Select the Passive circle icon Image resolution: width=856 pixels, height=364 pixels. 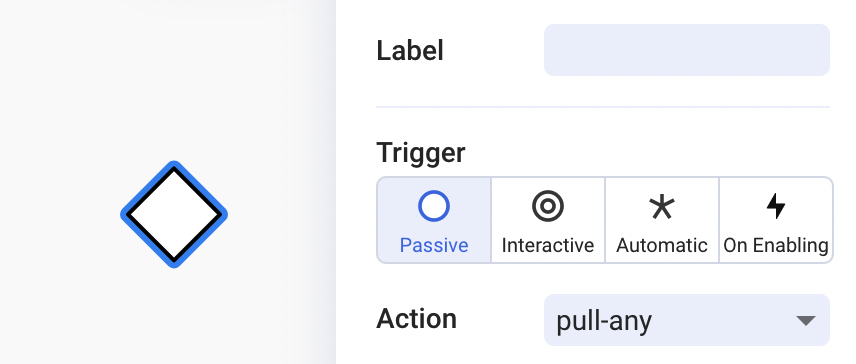click(x=434, y=206)
